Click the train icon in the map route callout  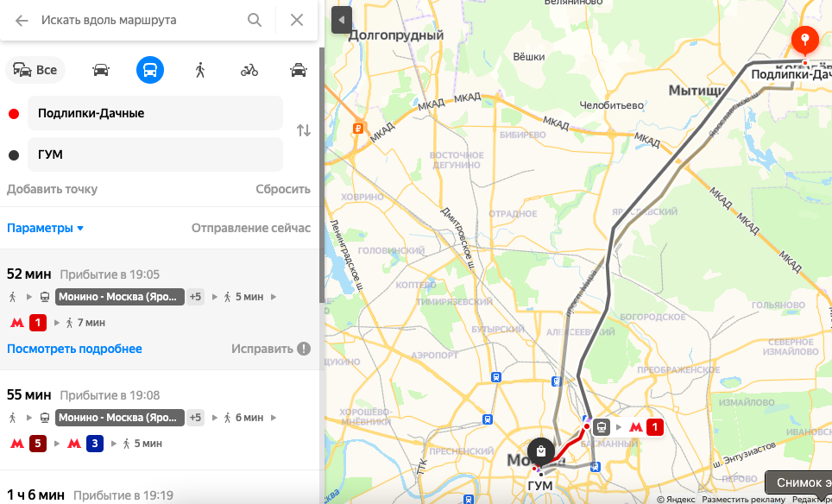click(602, 426)
